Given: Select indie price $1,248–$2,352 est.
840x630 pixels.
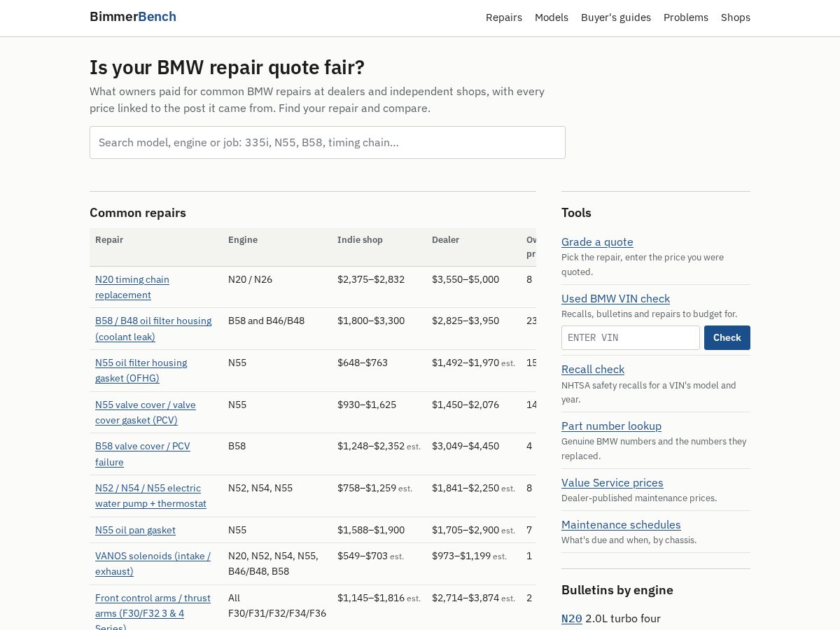Looking at the screenshot, I should point(379,446).
